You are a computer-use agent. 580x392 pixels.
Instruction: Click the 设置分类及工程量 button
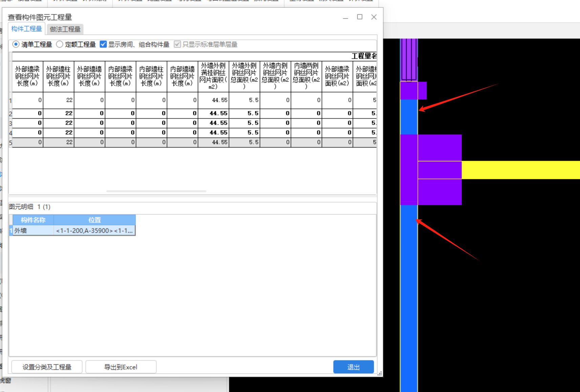click(47, 367)
